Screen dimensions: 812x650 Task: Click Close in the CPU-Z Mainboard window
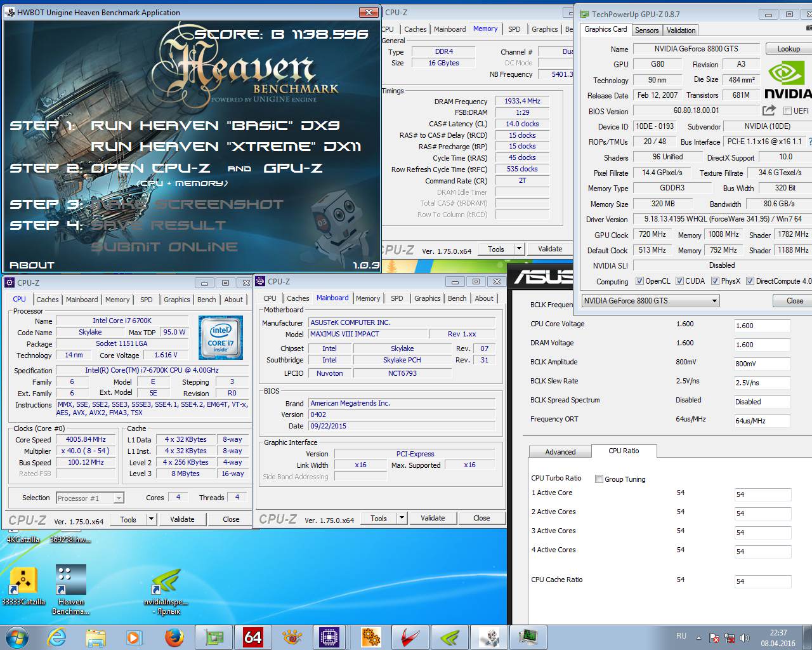(x=481, y=518)
